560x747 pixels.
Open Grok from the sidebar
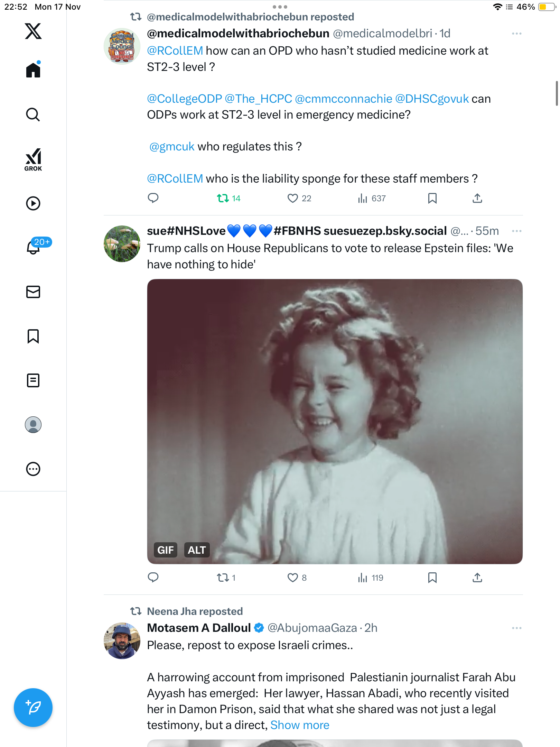click(33, 159)
